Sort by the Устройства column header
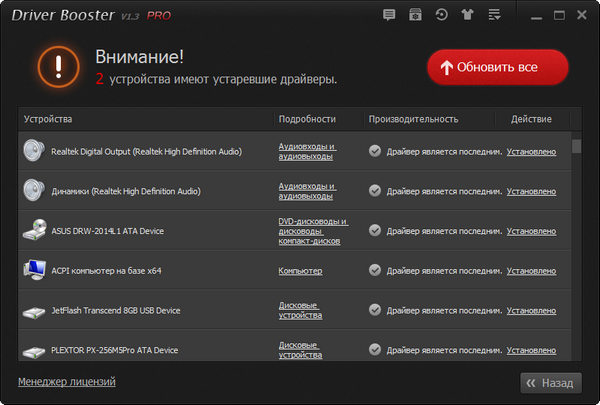 (x=48, y=119)
